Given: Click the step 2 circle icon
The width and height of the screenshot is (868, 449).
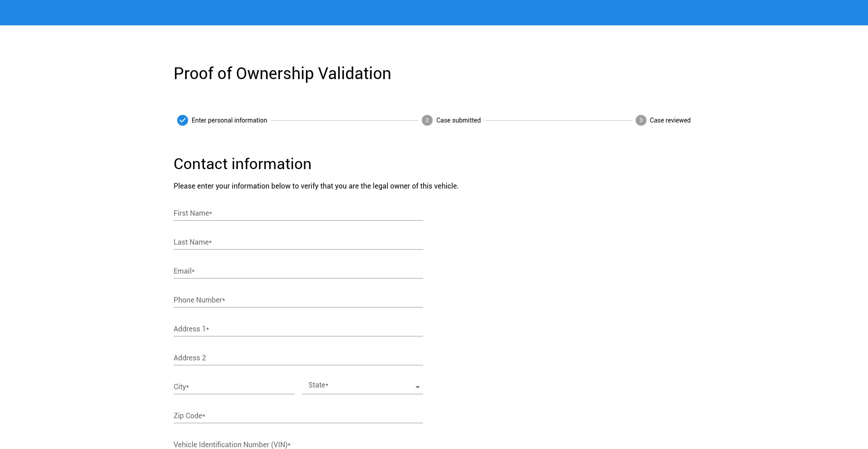Looking at the screenshot, I should pyautogui.click(x=427, y=120).
